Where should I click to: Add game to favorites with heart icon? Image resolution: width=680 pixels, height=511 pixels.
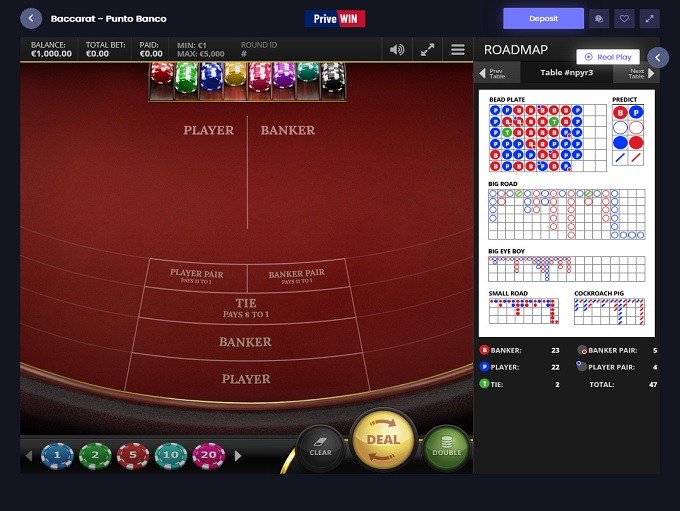click(624, 19)
